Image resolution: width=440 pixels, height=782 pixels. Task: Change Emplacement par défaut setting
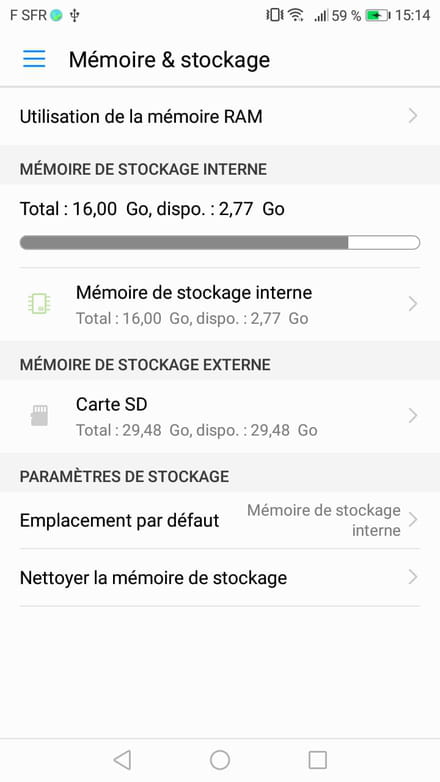click(x=220, y=520)
